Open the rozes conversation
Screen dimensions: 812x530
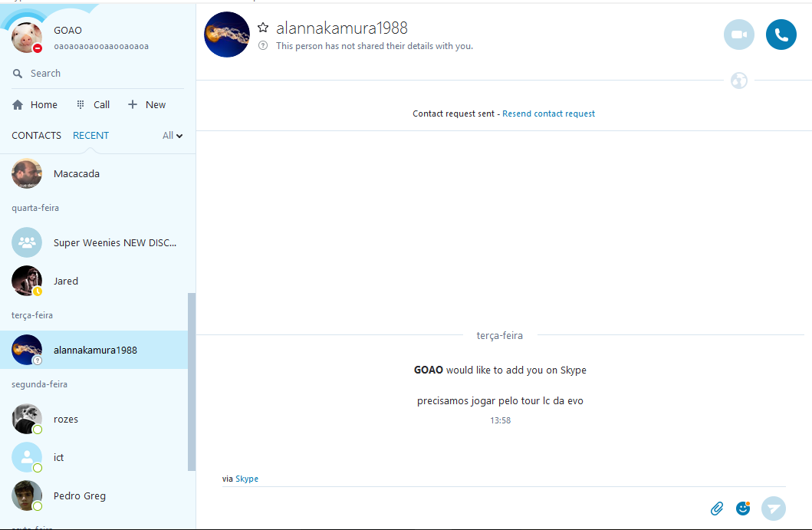[x=94, y=419]
